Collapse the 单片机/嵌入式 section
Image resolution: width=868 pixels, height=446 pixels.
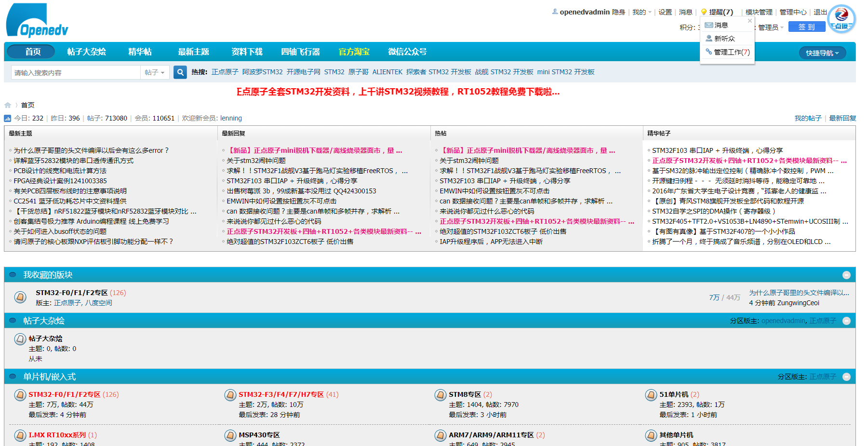(x=846, y=377)
